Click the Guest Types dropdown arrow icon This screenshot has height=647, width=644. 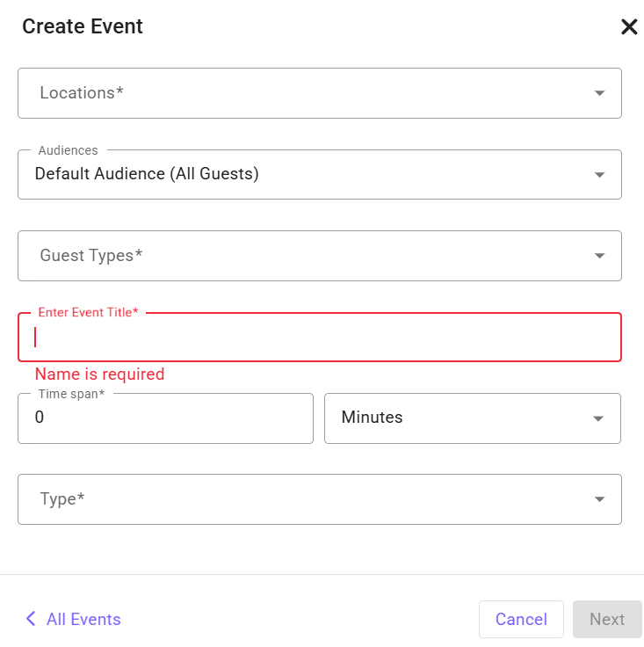(x=599, y=256)
